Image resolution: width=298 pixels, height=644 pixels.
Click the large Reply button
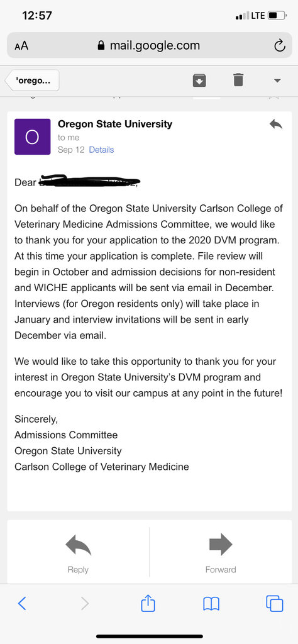(x=78, y=553)
